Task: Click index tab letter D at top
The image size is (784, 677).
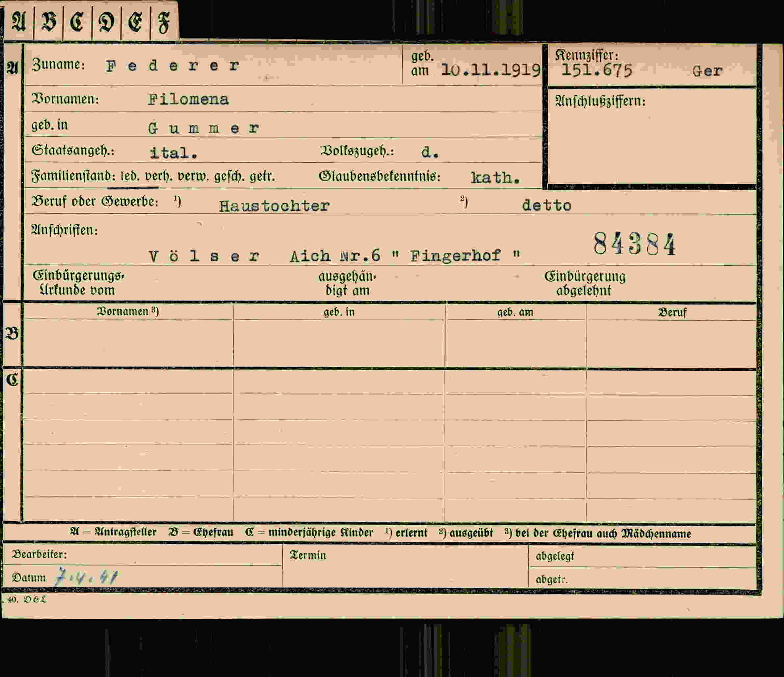Action: click(106, 22)
